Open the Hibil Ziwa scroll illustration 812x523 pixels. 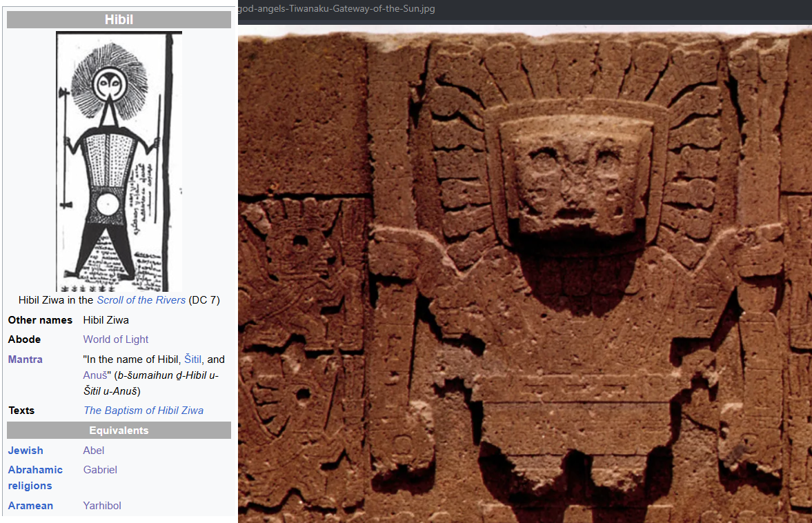[x=119, y=161]
